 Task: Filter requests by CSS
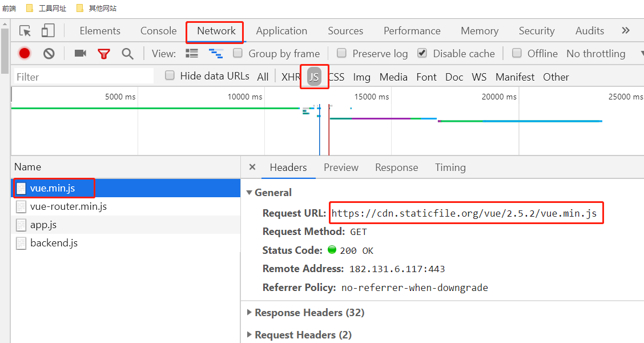click(x=336, y=77)
